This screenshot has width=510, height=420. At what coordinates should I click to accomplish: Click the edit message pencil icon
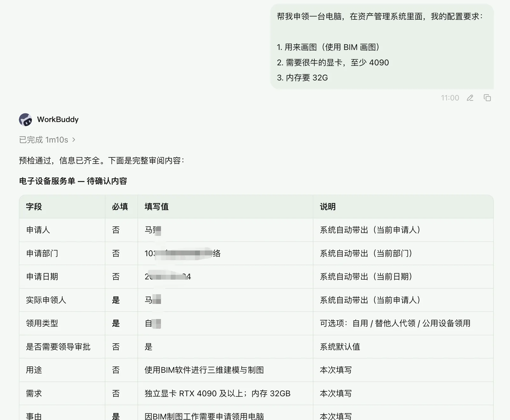click(x=470, y=98)
